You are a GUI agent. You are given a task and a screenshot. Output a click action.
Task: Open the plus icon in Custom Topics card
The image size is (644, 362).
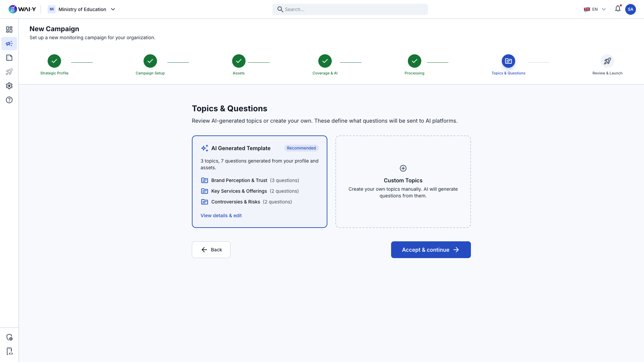pos(403,168)
